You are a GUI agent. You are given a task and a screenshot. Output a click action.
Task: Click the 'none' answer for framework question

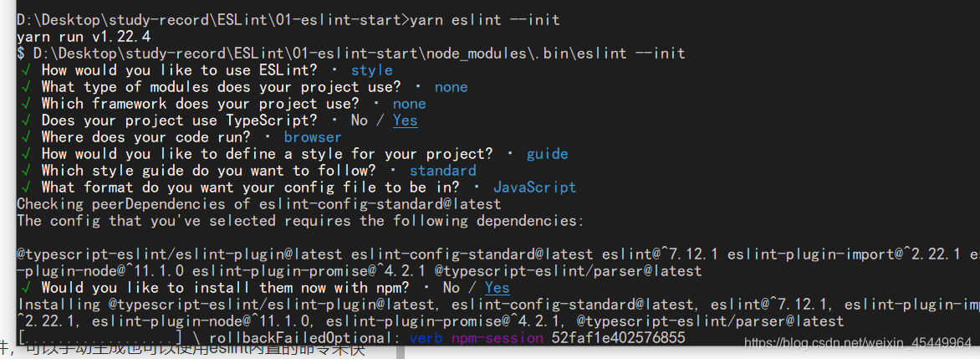(410, 104)
